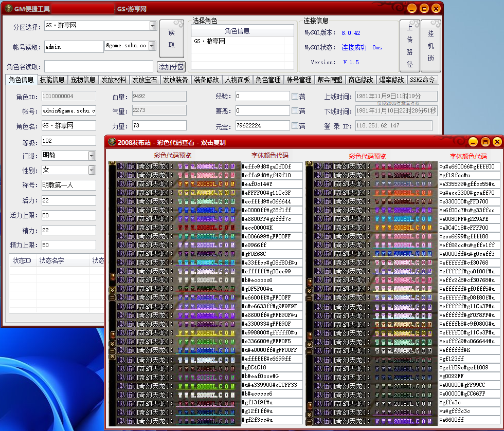Image resolution: width=504 pixels, height=431 pixels.
Task: Open the 门派 dropdown showing 明教
Action: pos(92,155)
